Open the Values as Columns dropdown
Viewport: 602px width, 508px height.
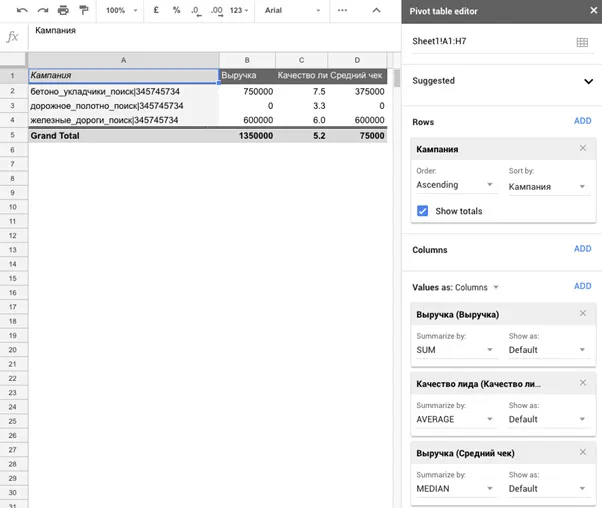pyautogui.click(x=476, y=287)
